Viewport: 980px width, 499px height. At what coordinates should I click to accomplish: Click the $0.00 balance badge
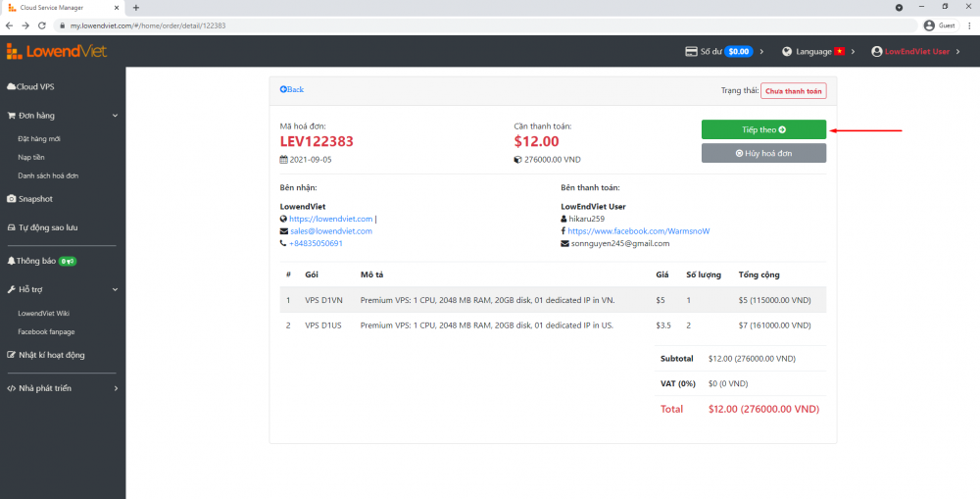(739, 52)
